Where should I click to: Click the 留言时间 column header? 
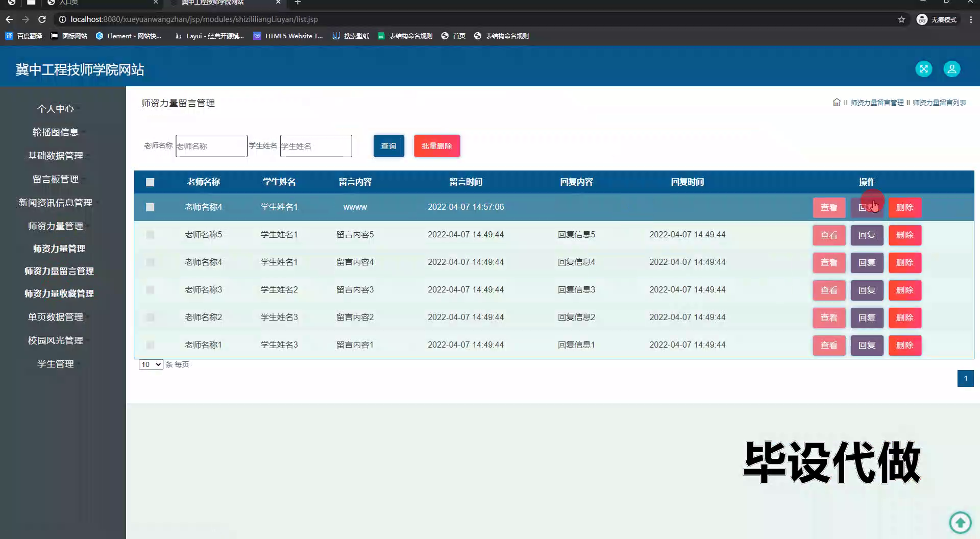click(465, 182)
